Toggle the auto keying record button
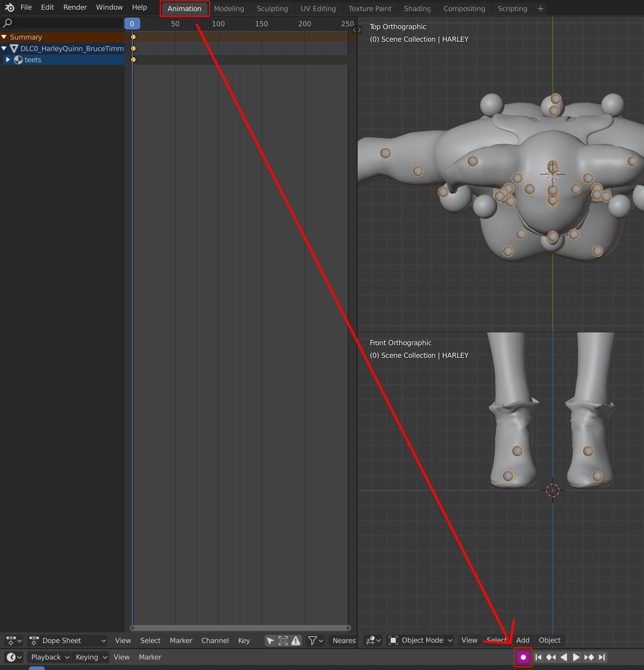This screenshot has width=644, height=670. [523, 657]
